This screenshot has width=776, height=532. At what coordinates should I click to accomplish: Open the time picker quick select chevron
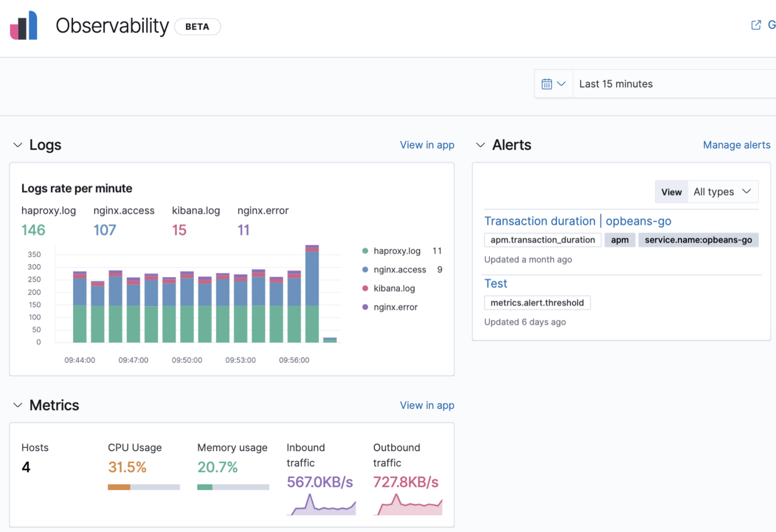(560, 83)
